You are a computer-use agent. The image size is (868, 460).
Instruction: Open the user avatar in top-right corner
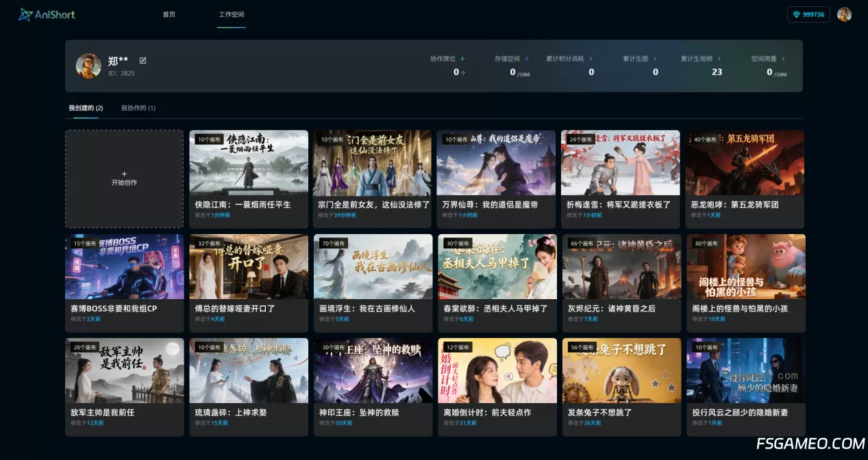tap(844, 14)
